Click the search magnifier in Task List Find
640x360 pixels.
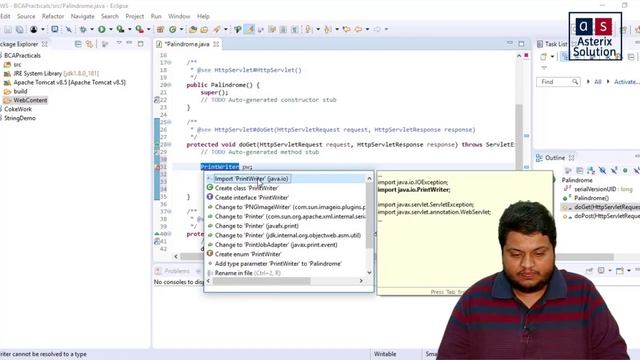point(575,82)
